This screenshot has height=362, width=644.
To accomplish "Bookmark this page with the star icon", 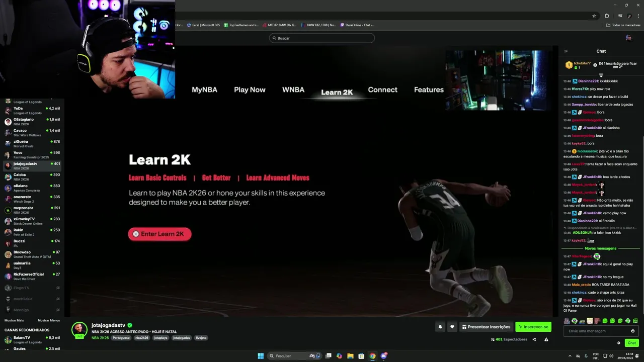I will coord(594,16).
